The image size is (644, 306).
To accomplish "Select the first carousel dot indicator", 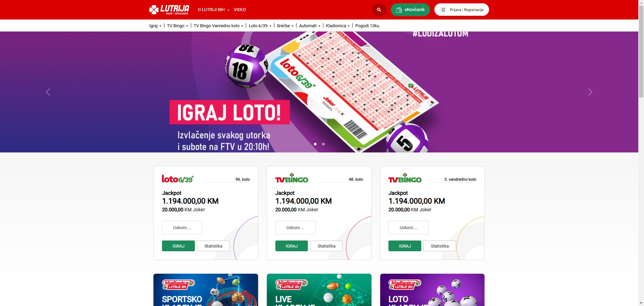I will [315, 144].
